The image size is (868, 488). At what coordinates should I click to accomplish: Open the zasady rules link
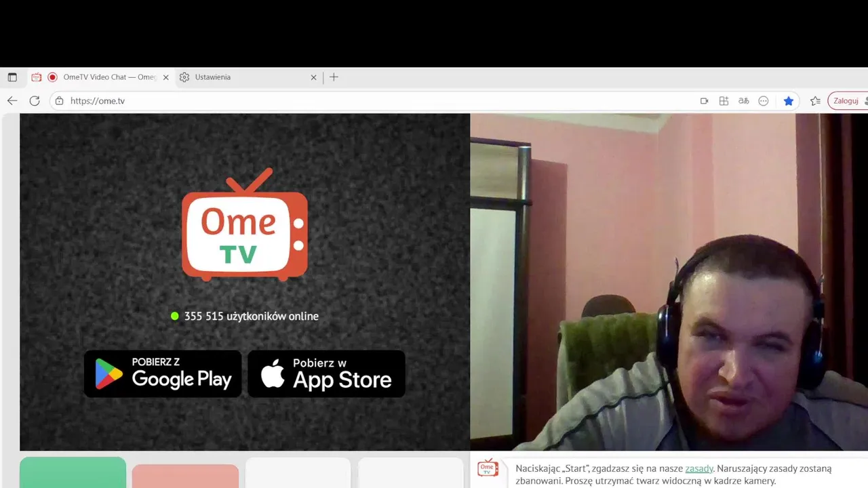click(699, 468)
